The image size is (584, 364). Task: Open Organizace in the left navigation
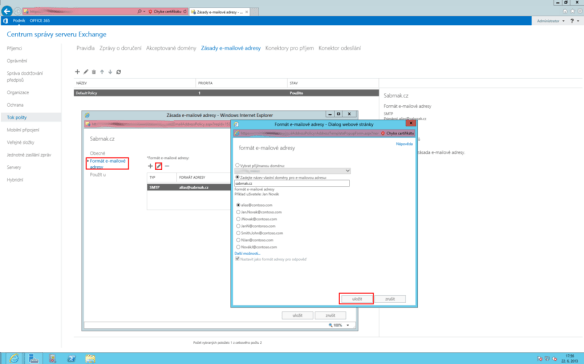coord(18,92)
